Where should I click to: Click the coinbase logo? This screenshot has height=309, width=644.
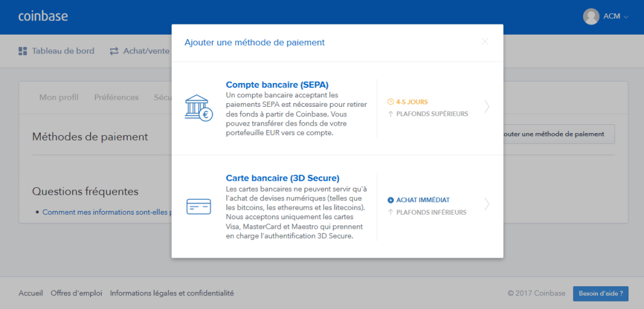coord(43,16)
